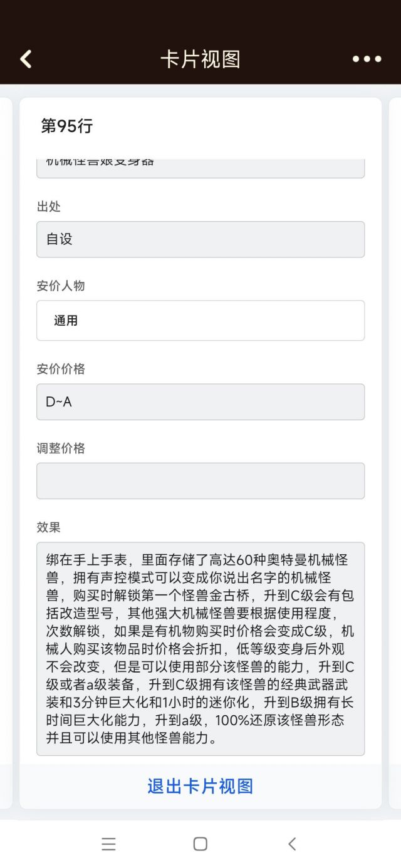Click the 效果 description text area
Viewport: 401px width, 868px height.
pyautogui.click(x=200, y=649)
